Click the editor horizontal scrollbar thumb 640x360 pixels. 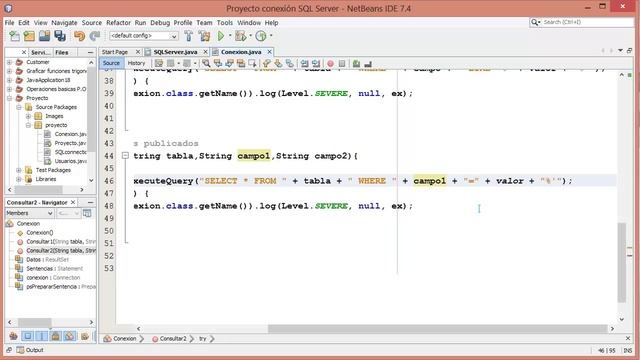(438, 329)
